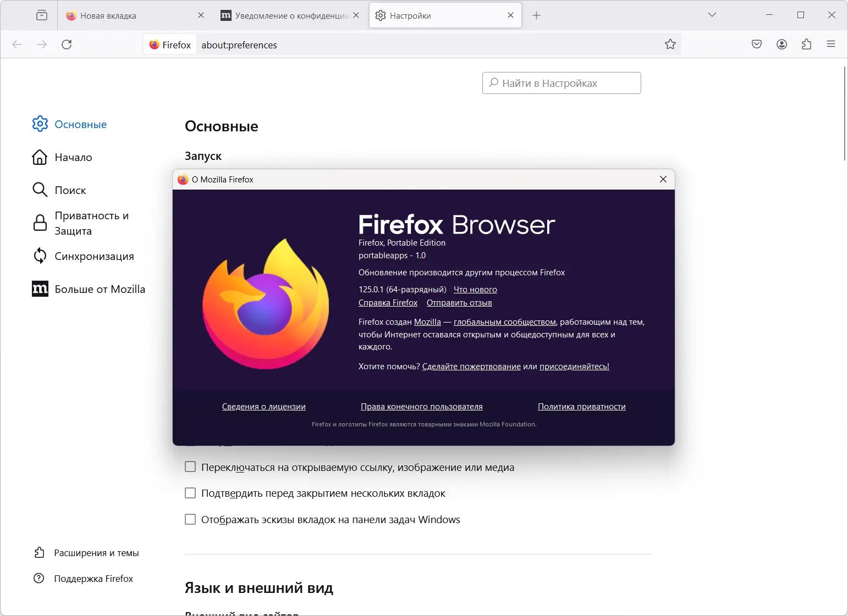Screen dimensions: 848x616
Task: Open the new tab plus button
Action: [536, 15]
